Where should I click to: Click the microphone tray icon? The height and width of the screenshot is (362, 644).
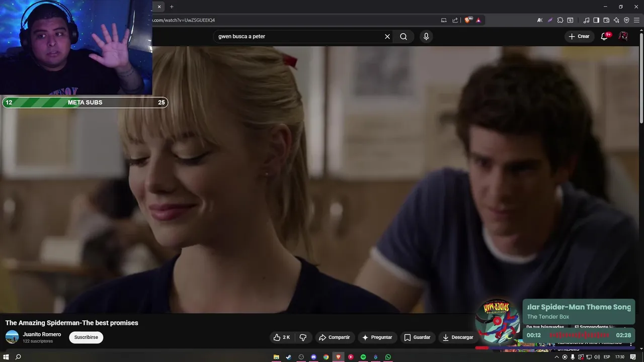pos(573,357)
